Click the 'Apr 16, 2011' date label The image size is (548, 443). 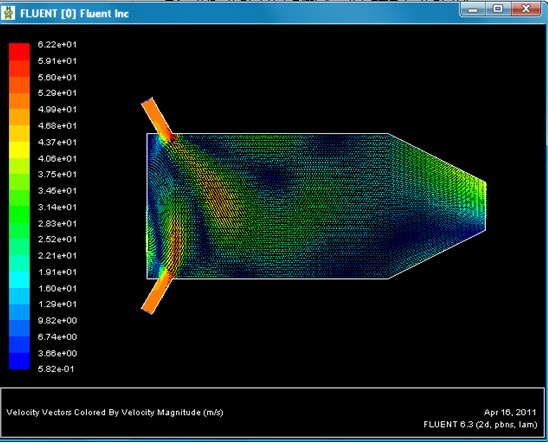510,413
